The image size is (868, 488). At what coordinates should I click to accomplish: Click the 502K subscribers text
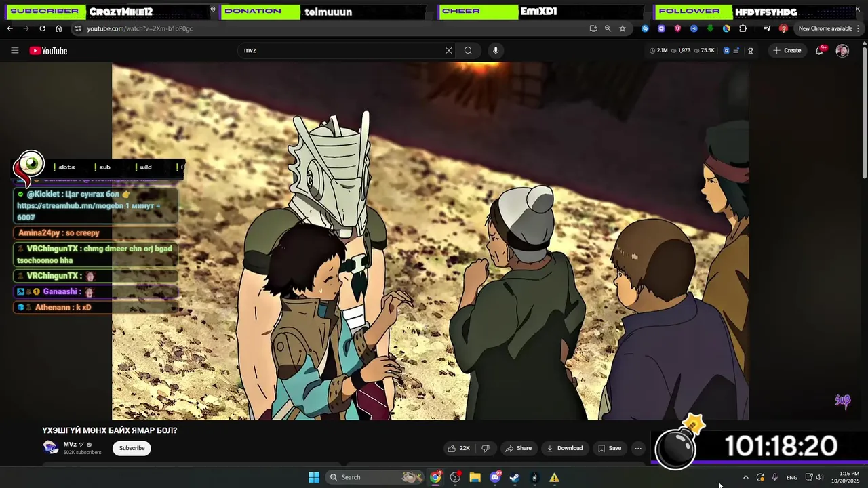[x=82, y=452]
